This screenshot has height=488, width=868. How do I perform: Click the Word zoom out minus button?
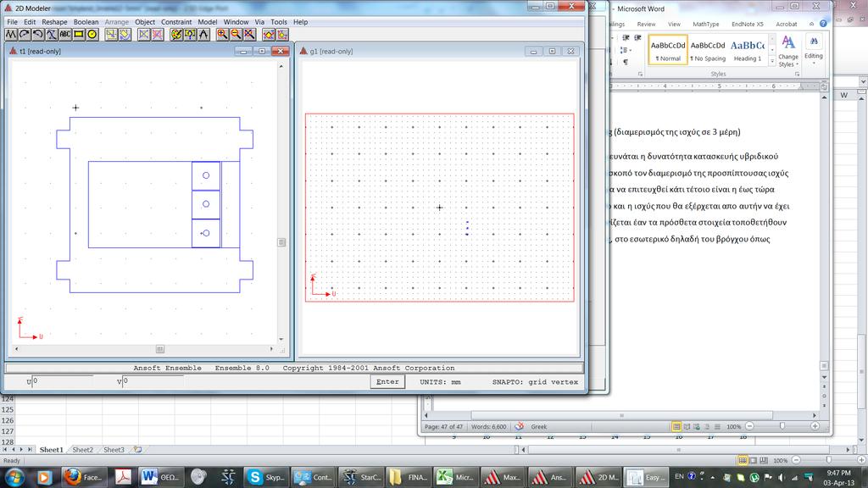[749, 426]
